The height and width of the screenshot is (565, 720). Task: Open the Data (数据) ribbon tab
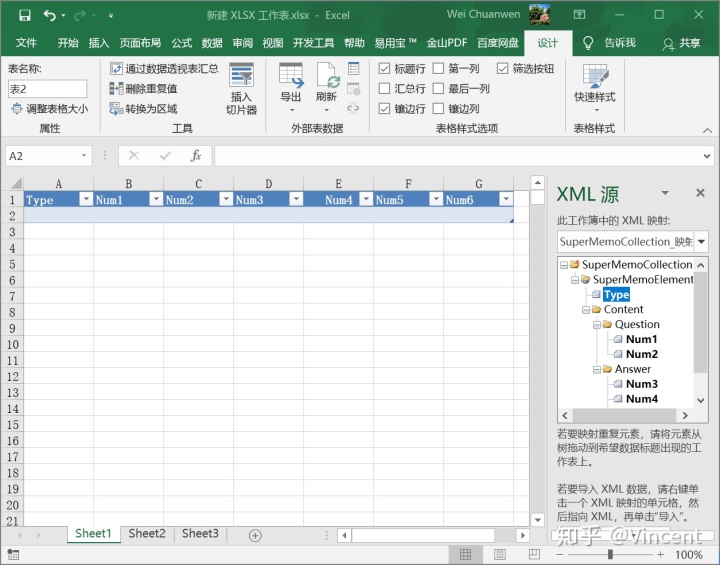(x=212, y=43)
